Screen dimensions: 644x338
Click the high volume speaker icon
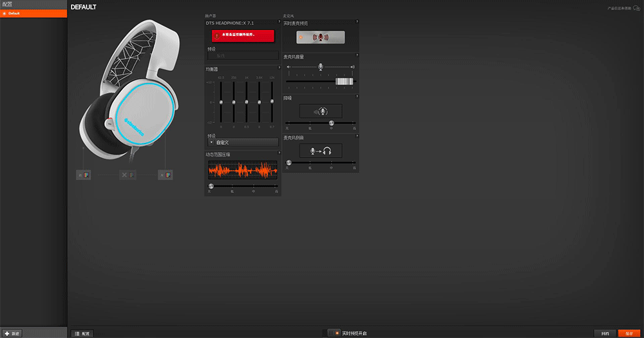(352, 66)
